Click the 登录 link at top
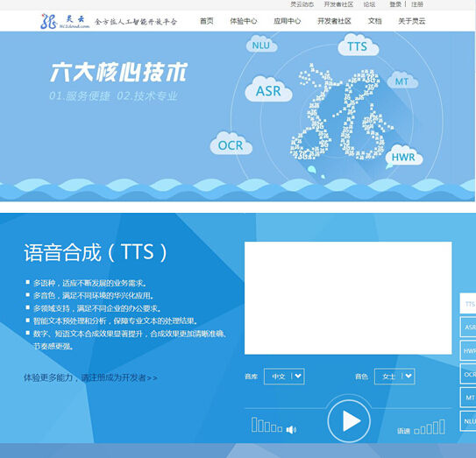The image size is (476, 458). pos(395,4)
